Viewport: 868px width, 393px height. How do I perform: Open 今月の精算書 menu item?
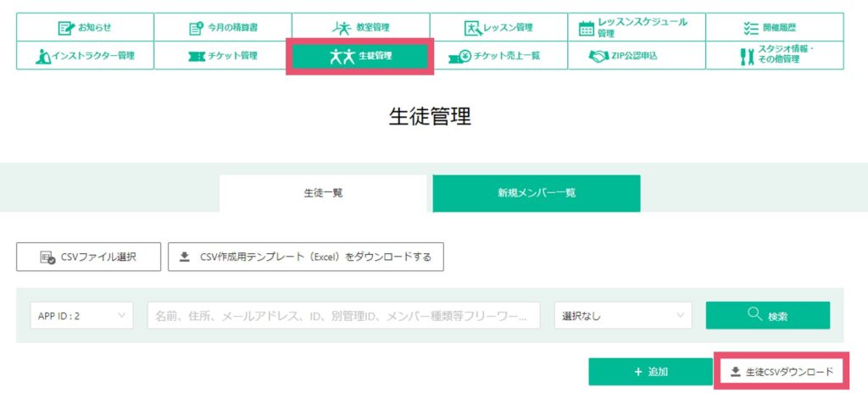coord(223,27)
